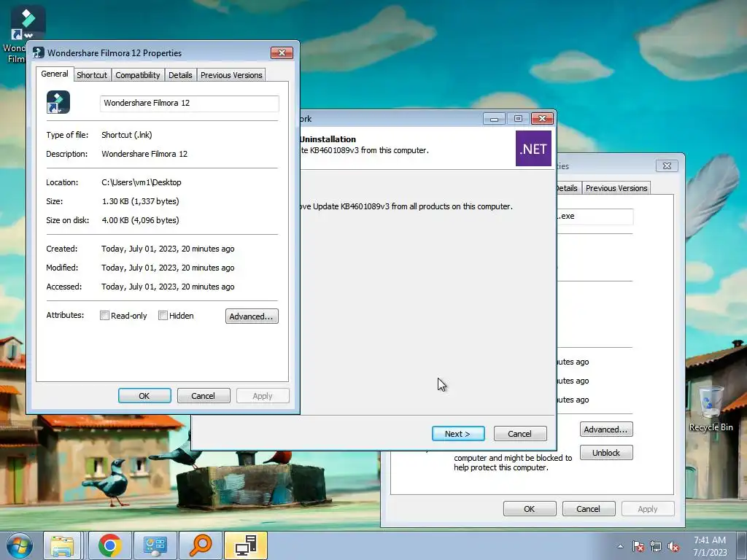747x560 pixels.
Task: Click the Accessed date text
Action: 168,287
